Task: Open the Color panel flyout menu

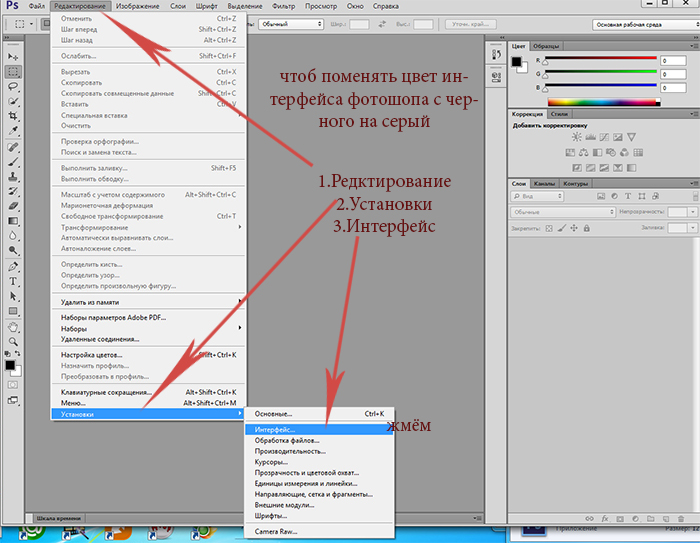Action: [694, 46]
